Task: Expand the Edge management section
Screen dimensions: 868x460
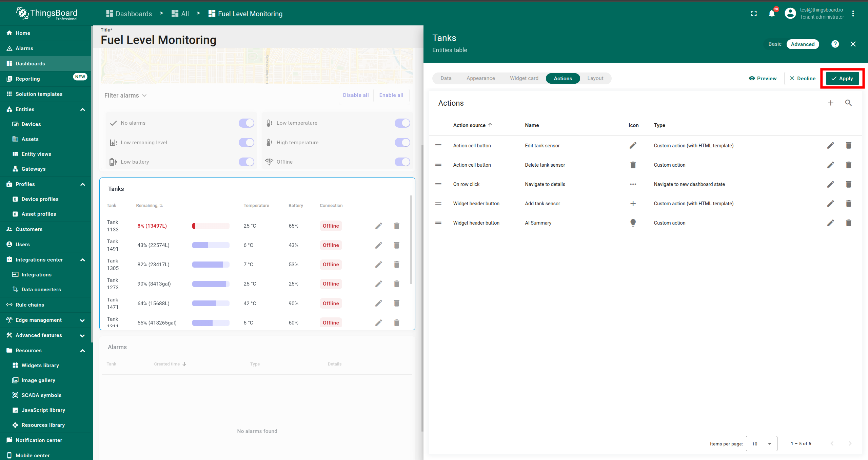Action: [x=82, y=320]
